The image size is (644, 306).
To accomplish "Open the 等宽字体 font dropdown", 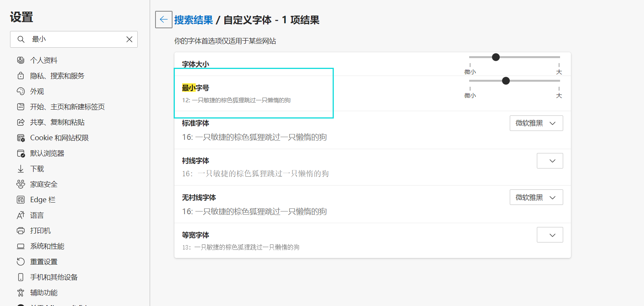I will [550, 235].
